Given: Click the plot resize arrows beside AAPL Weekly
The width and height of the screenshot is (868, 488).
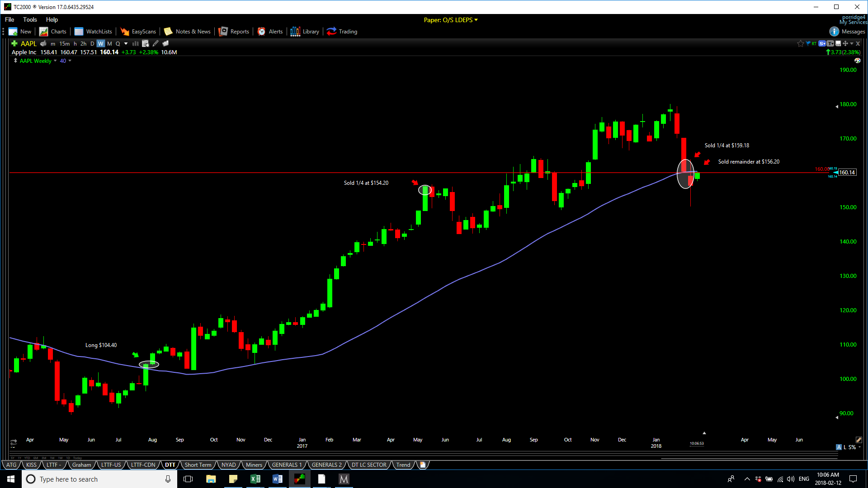Looking at the screenshot, I should tap(15, 61).
